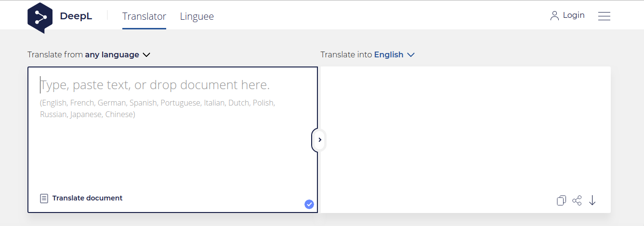The height and width of the screenshot is (226, 644).
Task: Switch to the Translator tab
Action: (144, 16)
